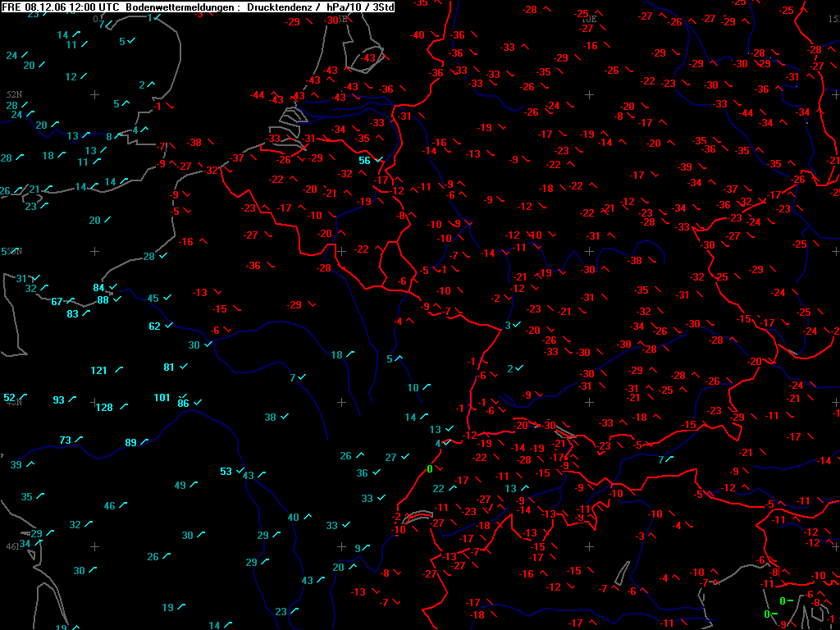Click the date label FRE 08.12.06 12:00 UTC
Image resolution: width=840 pixels, height=630 pixels.
pyautogui.click(x=61, y=7)
